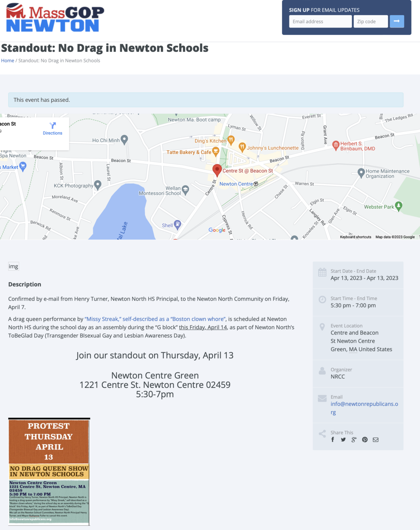Click the red Centre St @ Beacon St pin
This screenshot has width=420, height=530.
click(x=217, y=170)
